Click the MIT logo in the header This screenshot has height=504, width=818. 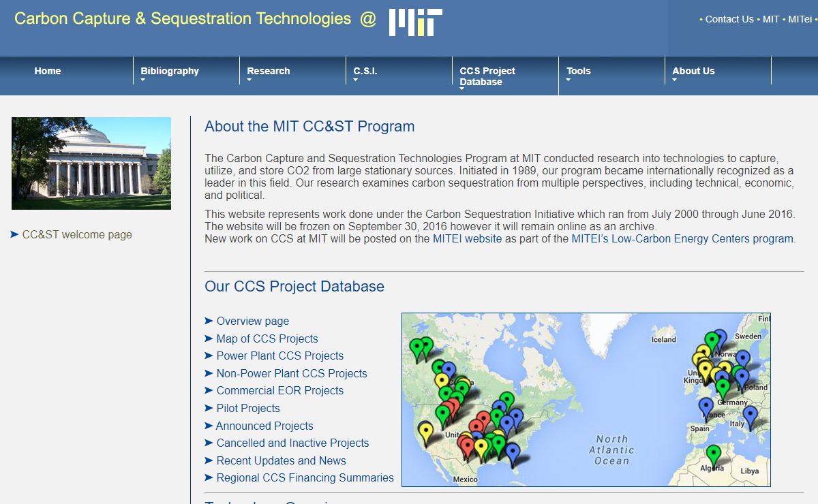point(415,22)
